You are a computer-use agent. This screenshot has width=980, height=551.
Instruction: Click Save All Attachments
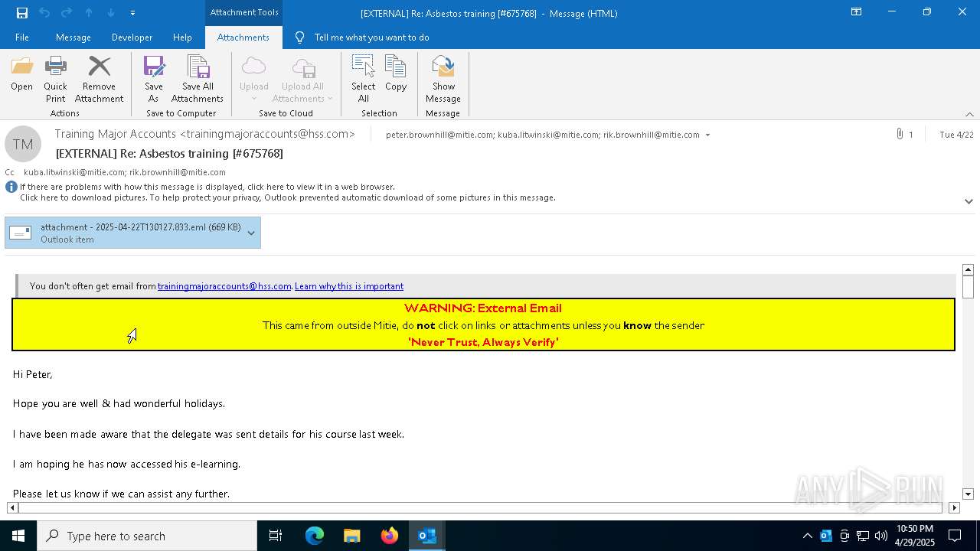198,79
